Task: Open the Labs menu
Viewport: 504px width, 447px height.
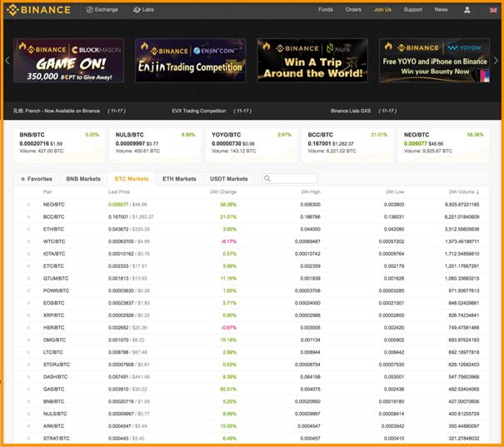Action: pos(143,10)
